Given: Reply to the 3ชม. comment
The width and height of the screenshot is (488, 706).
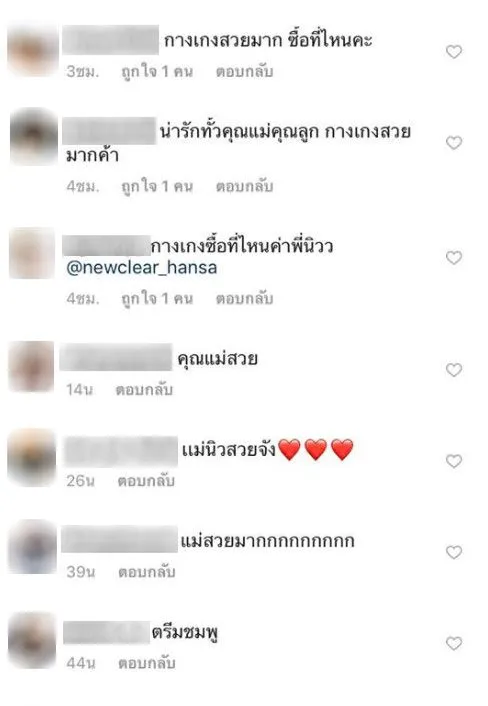Looking at the screenshot, I should click(x=244, y=72).
